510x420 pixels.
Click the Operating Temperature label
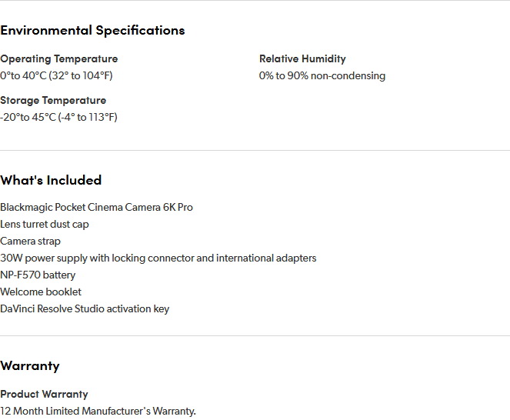[59, 58]
